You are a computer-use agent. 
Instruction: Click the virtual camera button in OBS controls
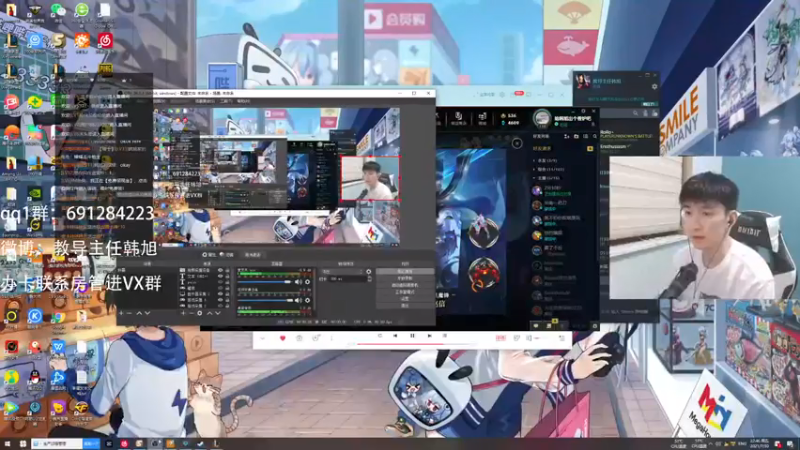tap(405, 285)
